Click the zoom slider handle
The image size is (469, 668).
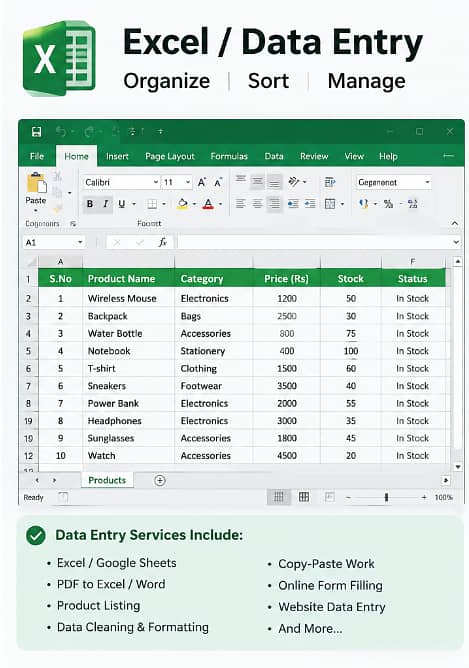click(x=386, y=497)
